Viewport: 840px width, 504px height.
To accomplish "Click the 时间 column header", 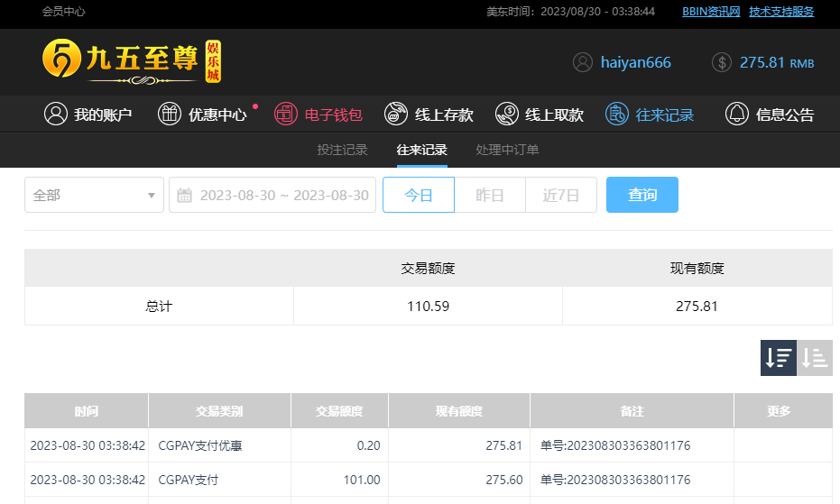I will tap(87, 411).
